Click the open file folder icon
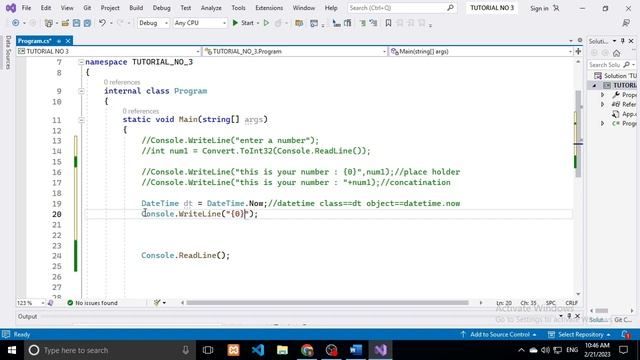Viewport: 640px width, 360px height. coord(65,23)
